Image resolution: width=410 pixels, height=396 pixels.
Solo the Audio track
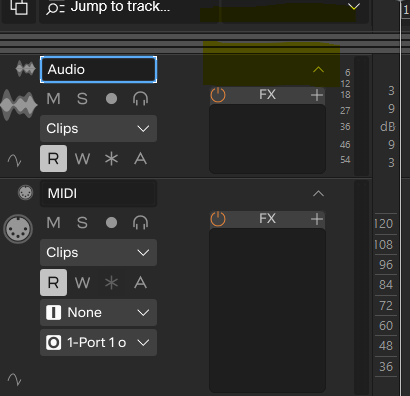(82, 99)
